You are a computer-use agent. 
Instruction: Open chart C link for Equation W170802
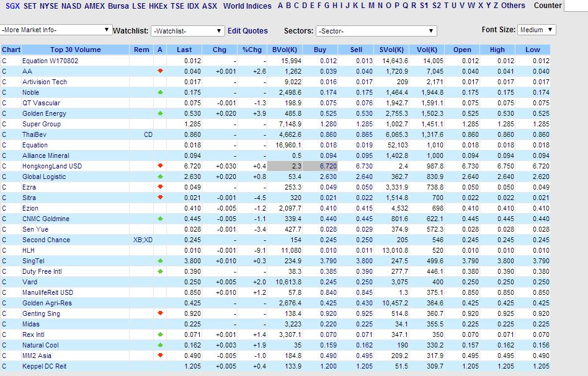coord(4,61)
